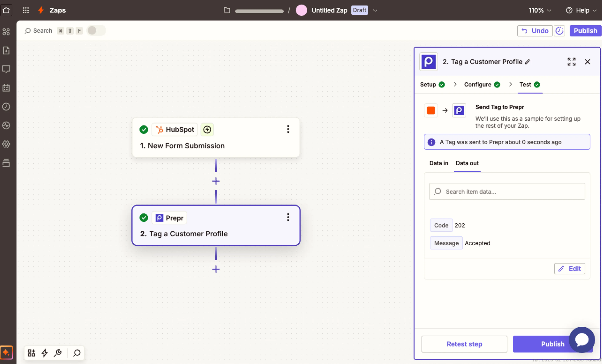602x364 pixels.
Task: Open the sidebar history clock icon
Action: coord(6,106)
